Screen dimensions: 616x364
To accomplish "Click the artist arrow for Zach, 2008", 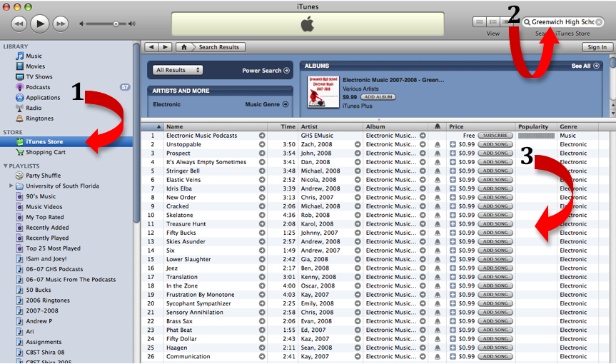I will tap(358, 144).
